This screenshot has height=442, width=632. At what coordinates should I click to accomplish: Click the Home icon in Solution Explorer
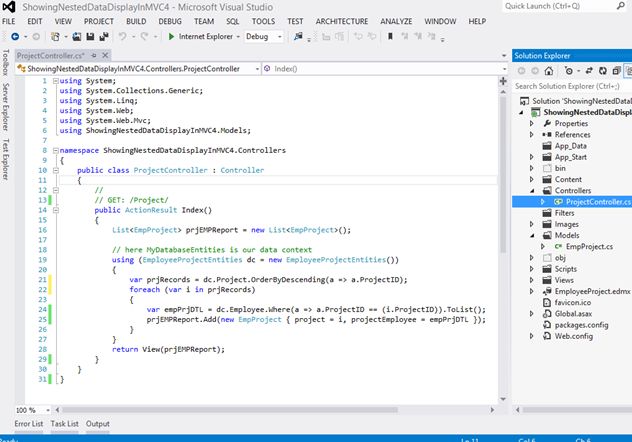(x=550, y=69)
